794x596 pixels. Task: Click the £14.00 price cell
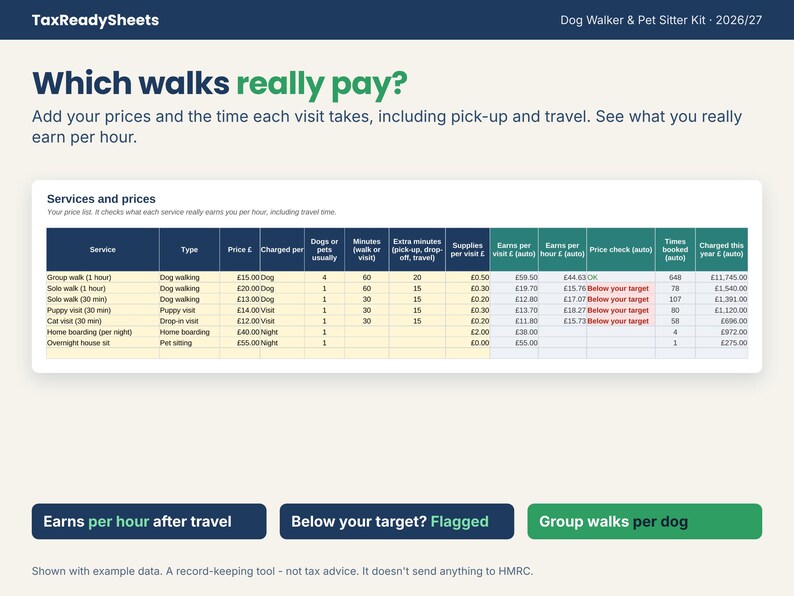coord(240,310)
